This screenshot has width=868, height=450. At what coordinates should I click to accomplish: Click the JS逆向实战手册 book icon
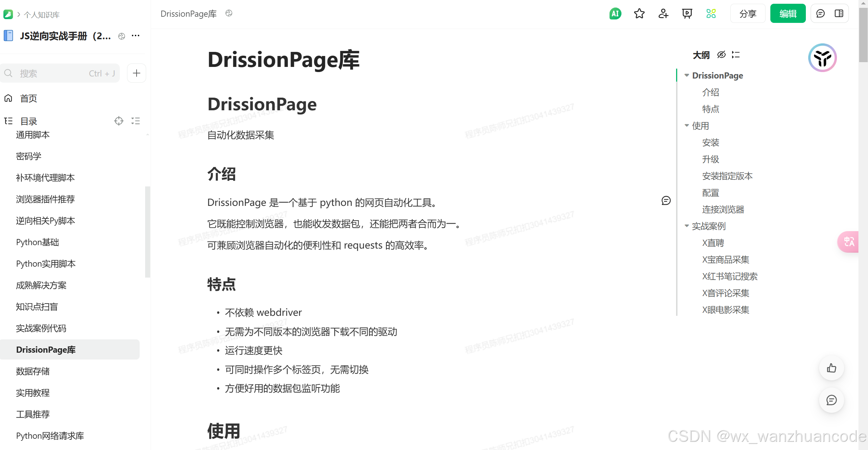pos(8,36)
